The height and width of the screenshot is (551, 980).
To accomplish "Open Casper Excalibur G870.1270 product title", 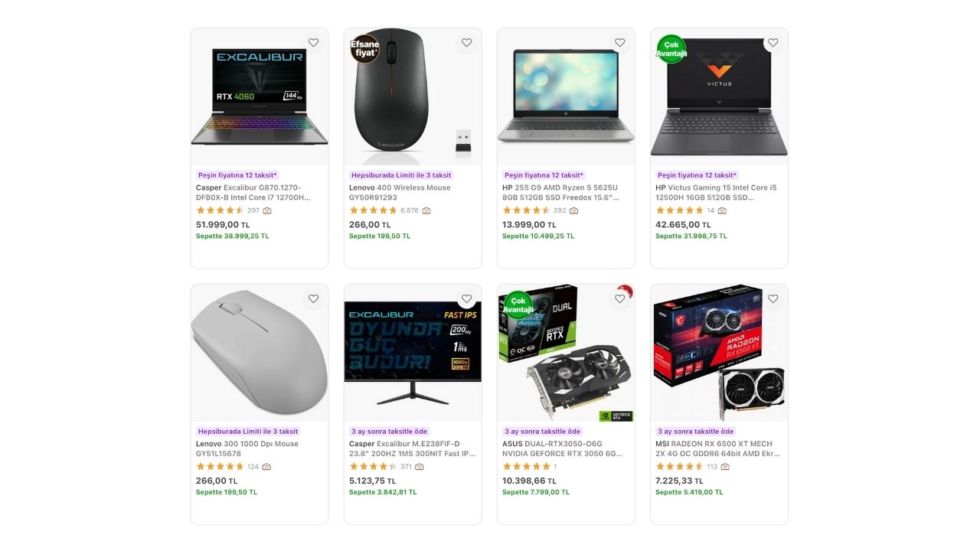I will [253, 192].
